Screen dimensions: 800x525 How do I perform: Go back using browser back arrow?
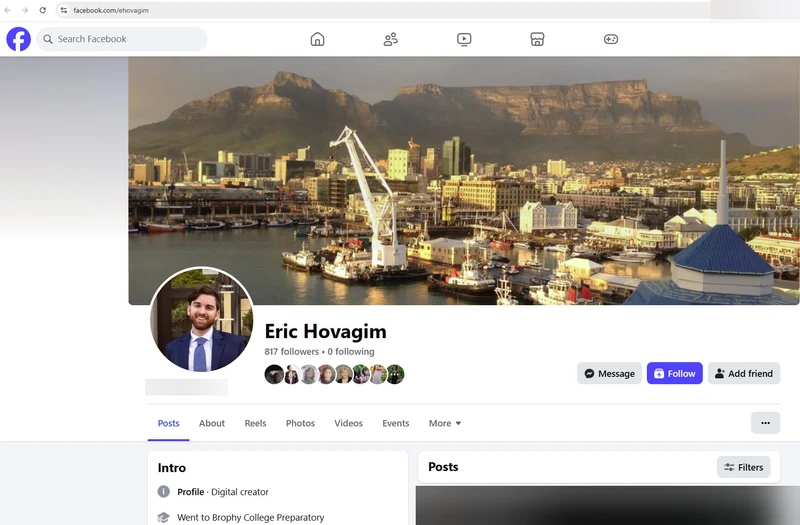click(x=8, y=10)
